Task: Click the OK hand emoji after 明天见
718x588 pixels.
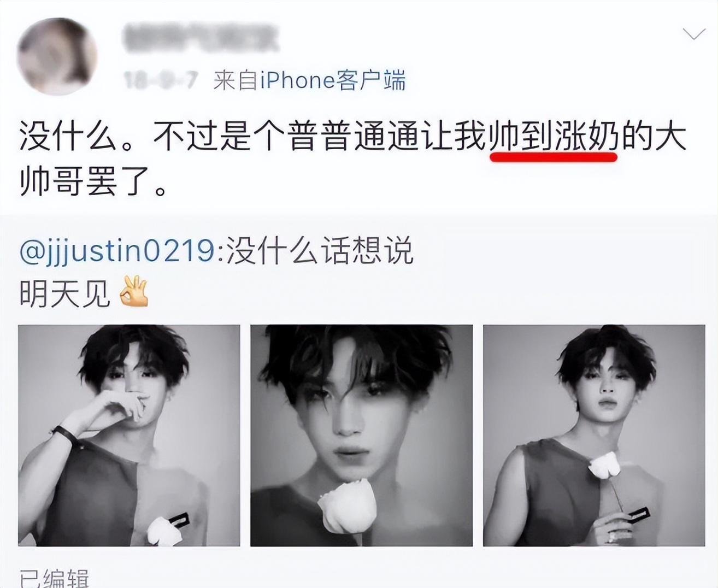Action: pyautogui.click(x=134, y=292)
